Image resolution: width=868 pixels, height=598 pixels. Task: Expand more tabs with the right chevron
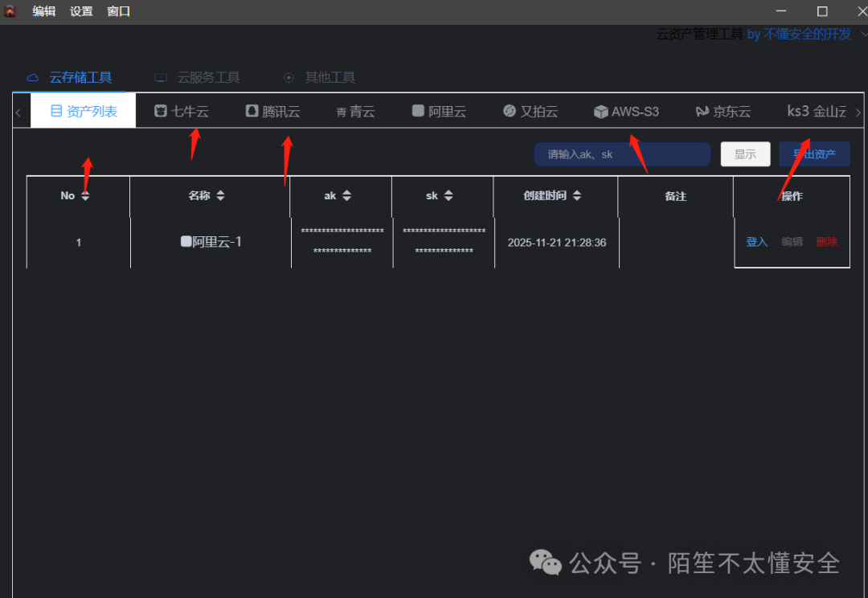coord(858,113)
